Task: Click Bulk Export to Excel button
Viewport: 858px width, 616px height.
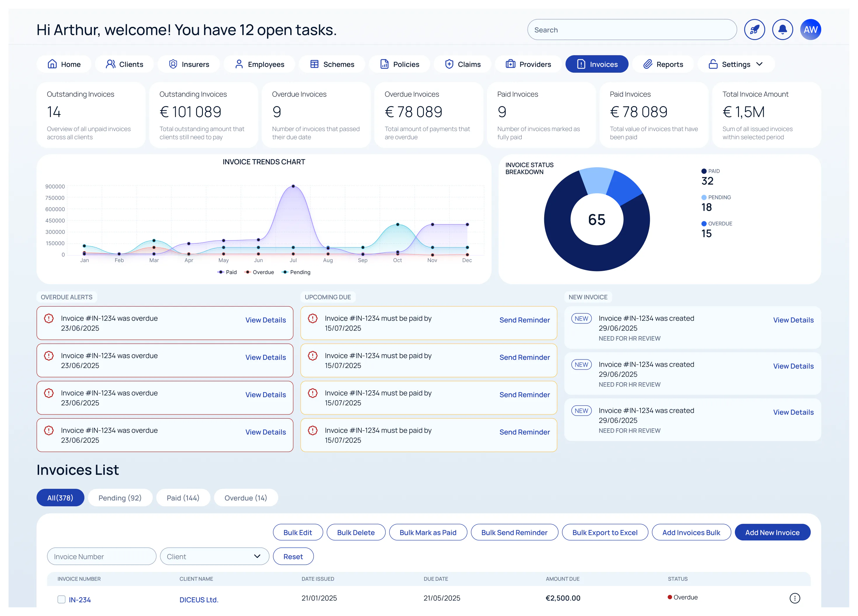Action: point(605,532)
